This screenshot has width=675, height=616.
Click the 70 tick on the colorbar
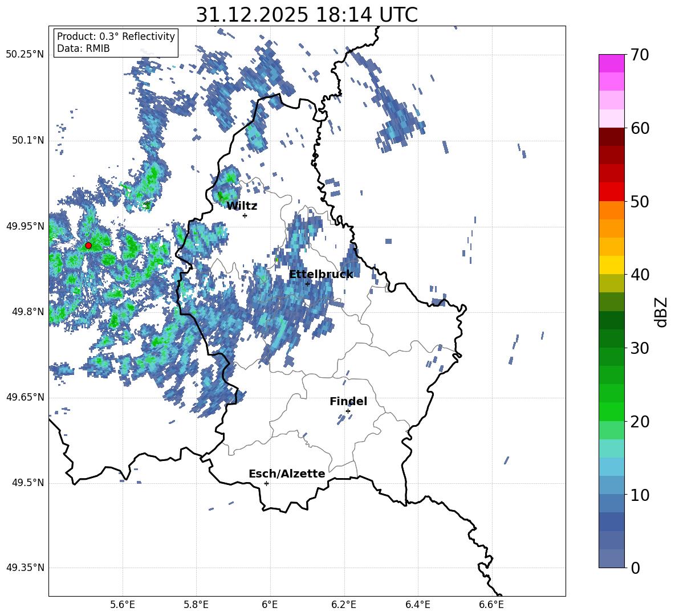tap(640, 55)
